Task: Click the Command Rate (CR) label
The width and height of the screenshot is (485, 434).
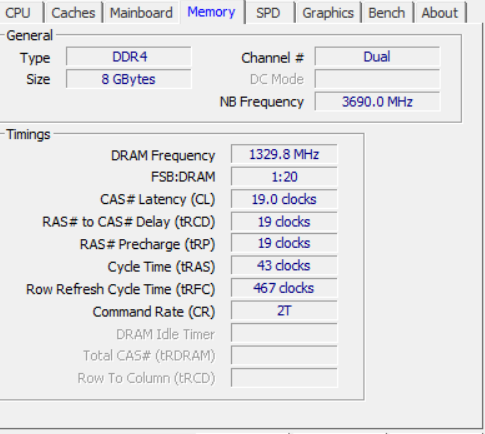Action: [154, 312]
